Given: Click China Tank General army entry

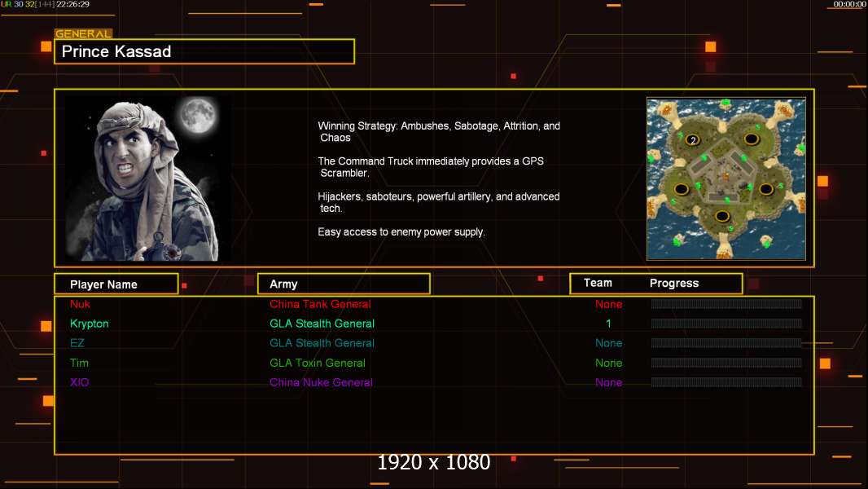Looking at the screenshot, I should (x=320, y=304).
